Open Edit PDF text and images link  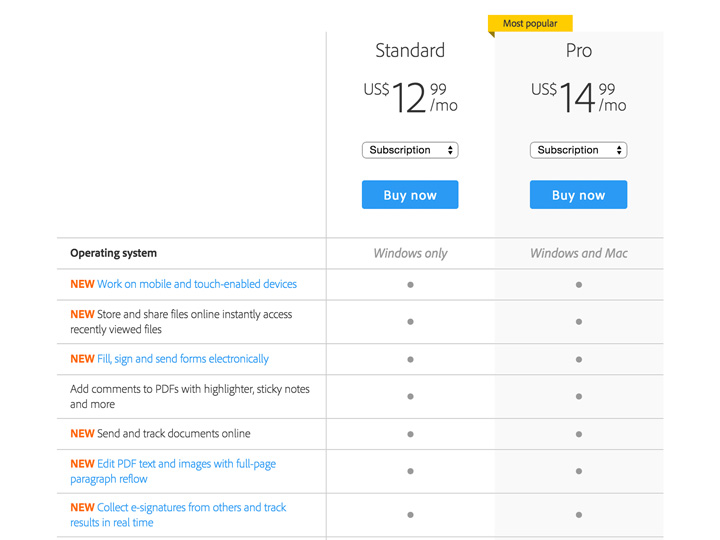pyautogui.click(x=173, y=471)
